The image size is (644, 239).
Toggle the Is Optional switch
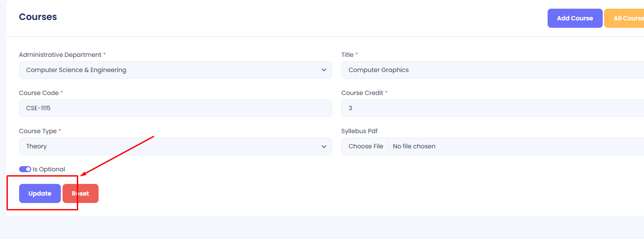click(x=25, y=169)
